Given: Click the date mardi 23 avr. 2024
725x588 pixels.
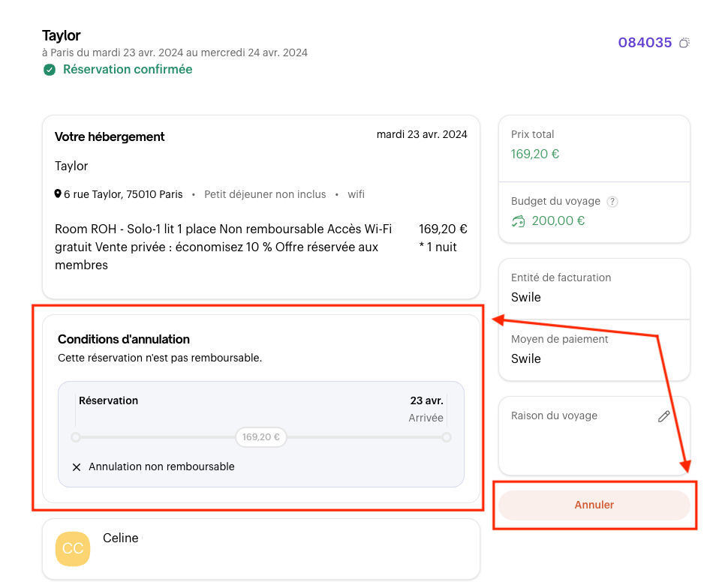Looking at the screenshot, I should point(422,134).
